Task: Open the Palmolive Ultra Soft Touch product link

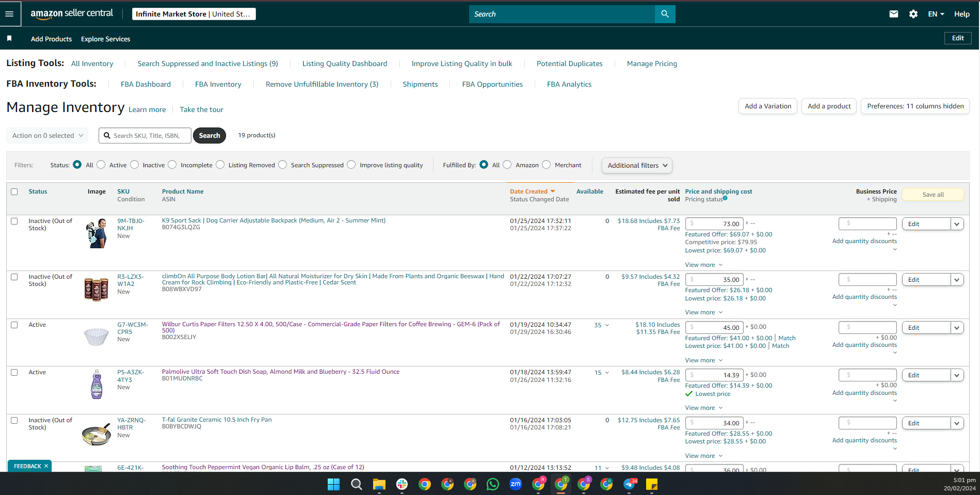Action: click(281, 372)
